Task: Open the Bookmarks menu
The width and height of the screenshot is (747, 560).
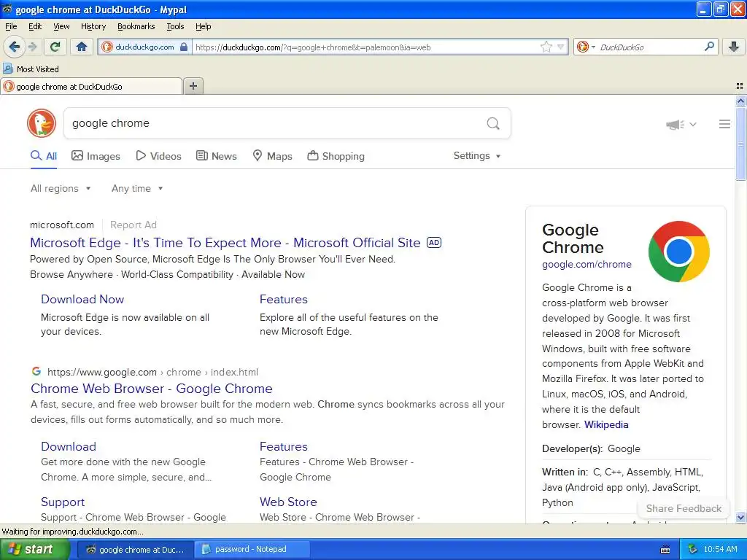Action: [136, 26]
